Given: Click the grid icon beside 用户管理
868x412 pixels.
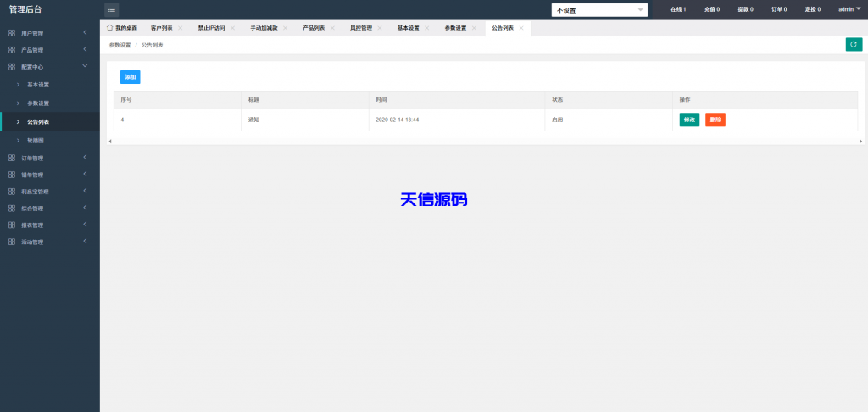Looking at the screenshot, I should pos(11,33).
